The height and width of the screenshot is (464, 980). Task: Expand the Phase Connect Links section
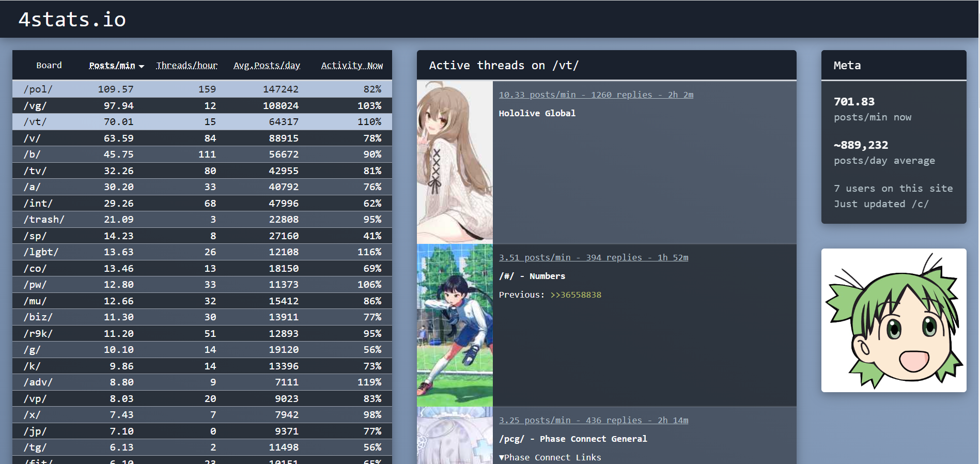click(x=550, y=457)
